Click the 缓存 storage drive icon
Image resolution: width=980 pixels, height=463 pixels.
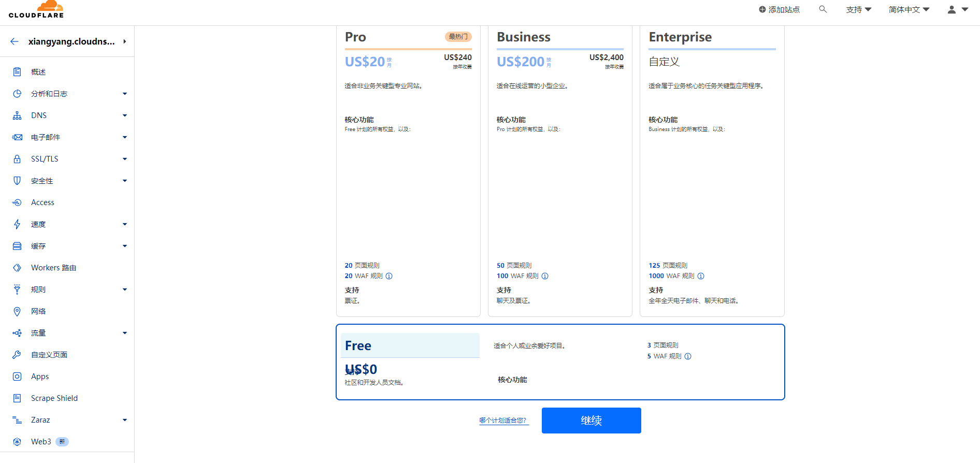17,246
